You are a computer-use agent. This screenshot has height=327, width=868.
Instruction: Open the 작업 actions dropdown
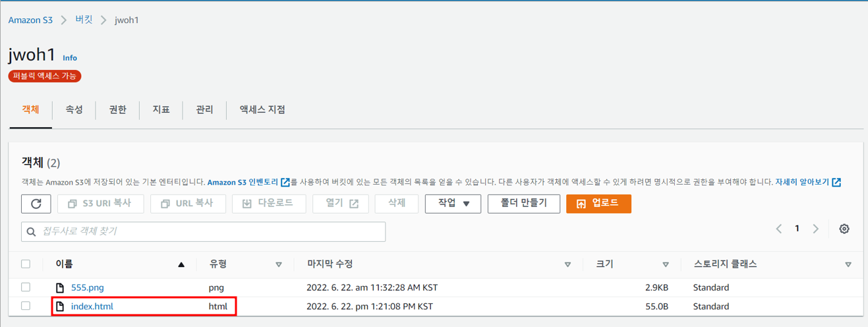pyautogui.click(x=453, y=204)
